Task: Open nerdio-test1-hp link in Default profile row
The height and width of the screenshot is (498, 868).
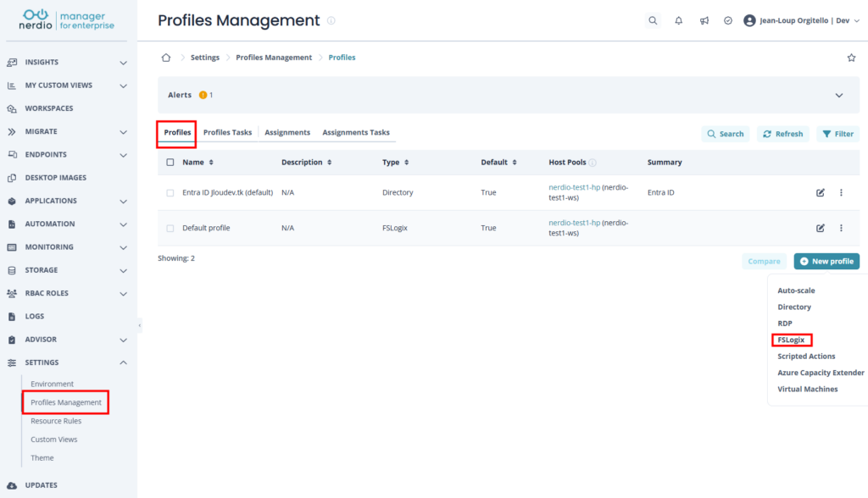Action: pos(574,223)
